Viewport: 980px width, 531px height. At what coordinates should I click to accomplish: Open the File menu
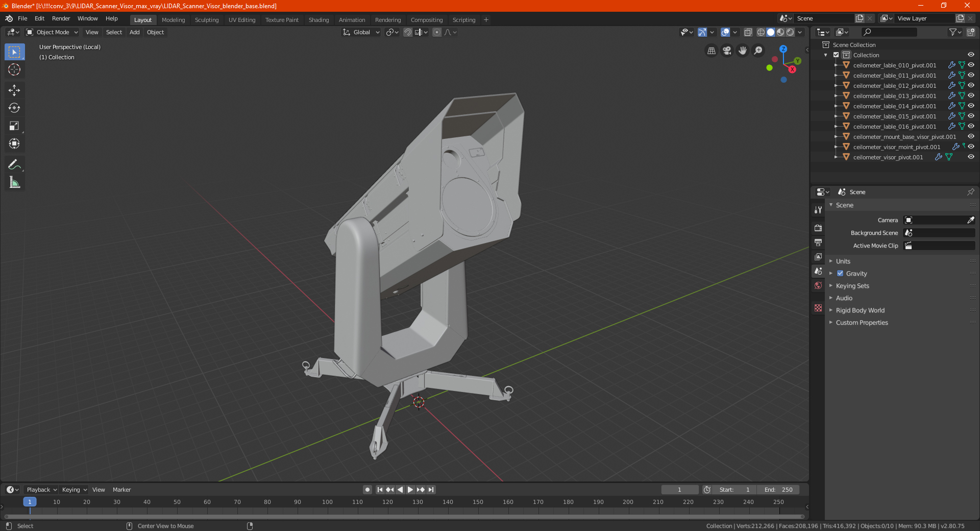click(22, 18)
